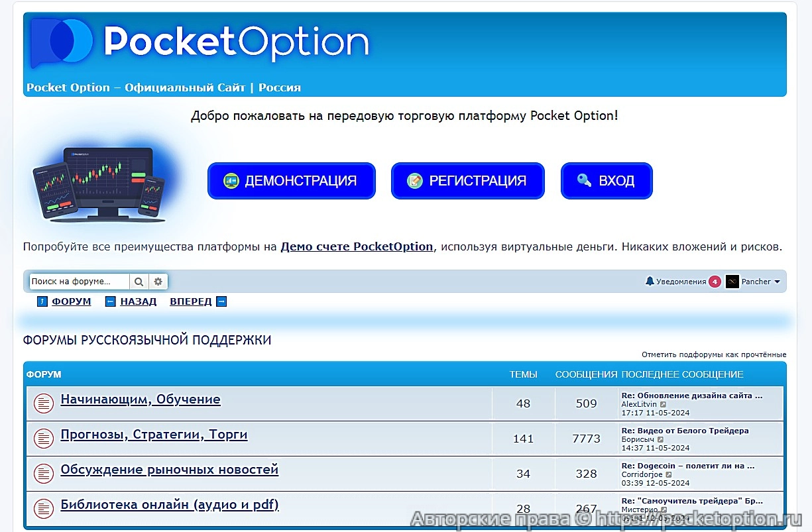Click the magnifying glass search icon
812x532 pixels.
tap(139, 281)
